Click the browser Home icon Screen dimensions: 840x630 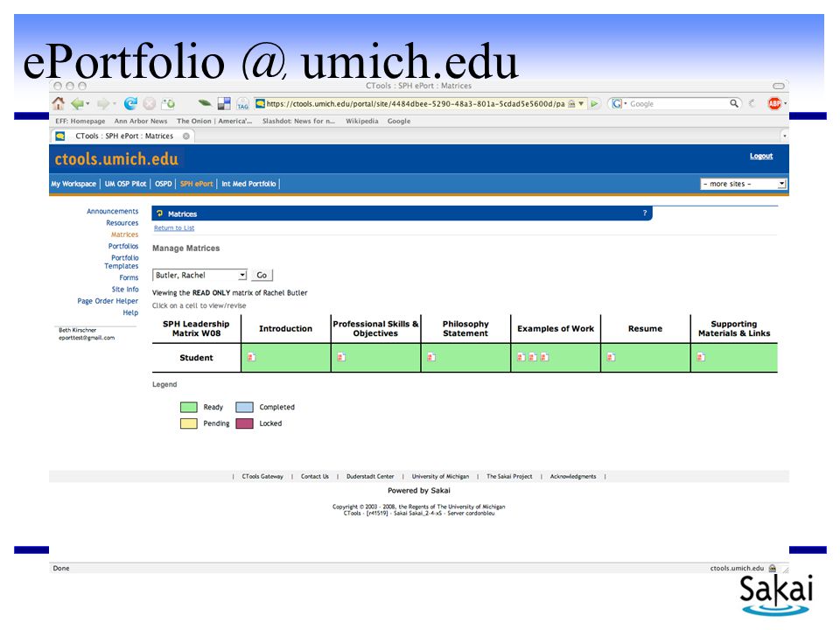click(58, 103)
